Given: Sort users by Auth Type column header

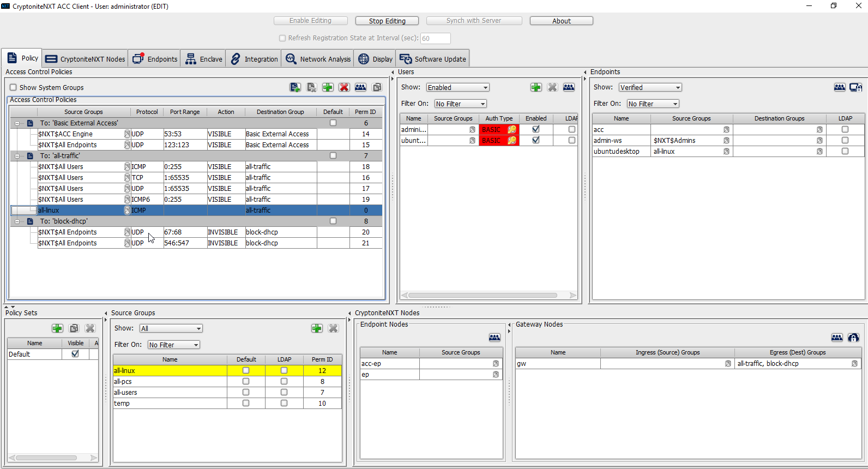Looking at the screenshot, I should (499, 118).
